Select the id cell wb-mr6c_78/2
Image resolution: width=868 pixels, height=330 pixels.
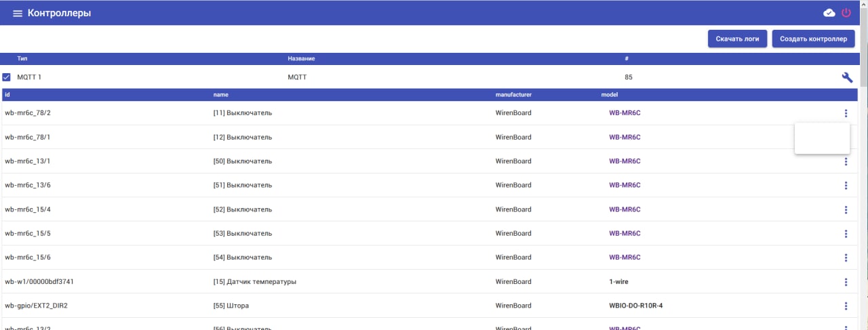[28, 113]
